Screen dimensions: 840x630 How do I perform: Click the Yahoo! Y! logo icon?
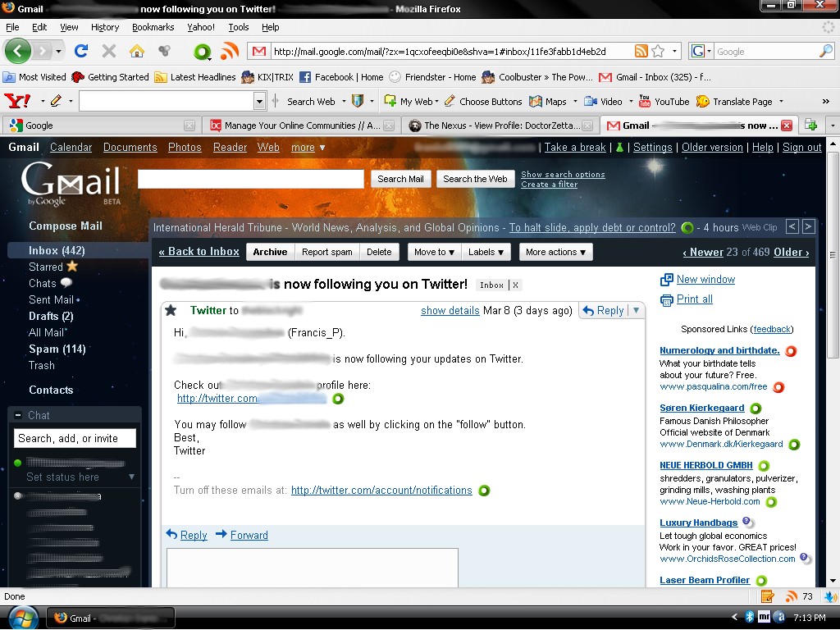pyautogui.click(x=16, y=101)
